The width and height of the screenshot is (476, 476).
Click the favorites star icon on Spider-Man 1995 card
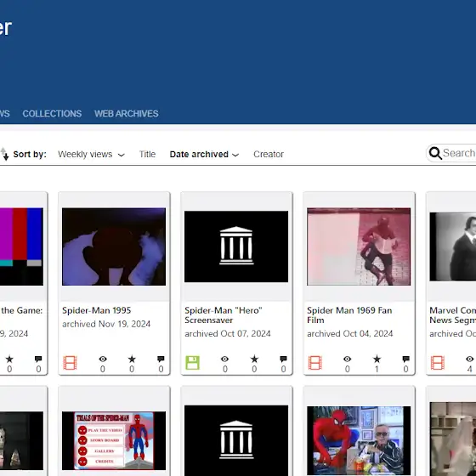132,359
